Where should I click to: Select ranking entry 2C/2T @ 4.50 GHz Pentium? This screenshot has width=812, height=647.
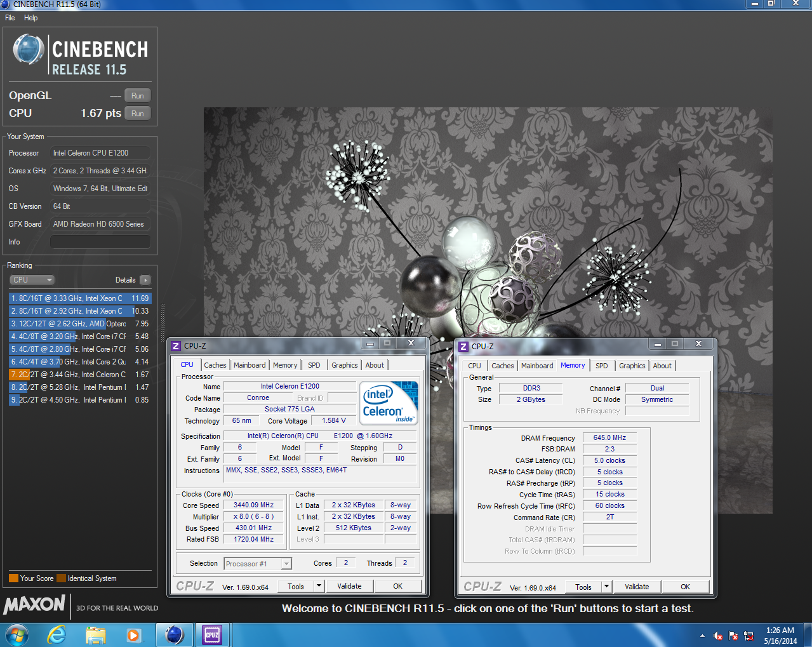pyautogui.click(x=80, y=400)
